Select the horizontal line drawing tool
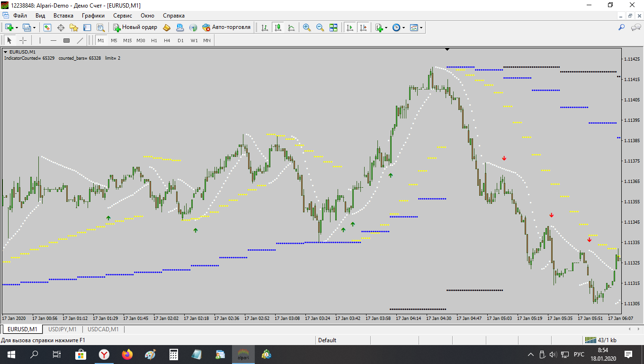 click(x=54, y=40)
